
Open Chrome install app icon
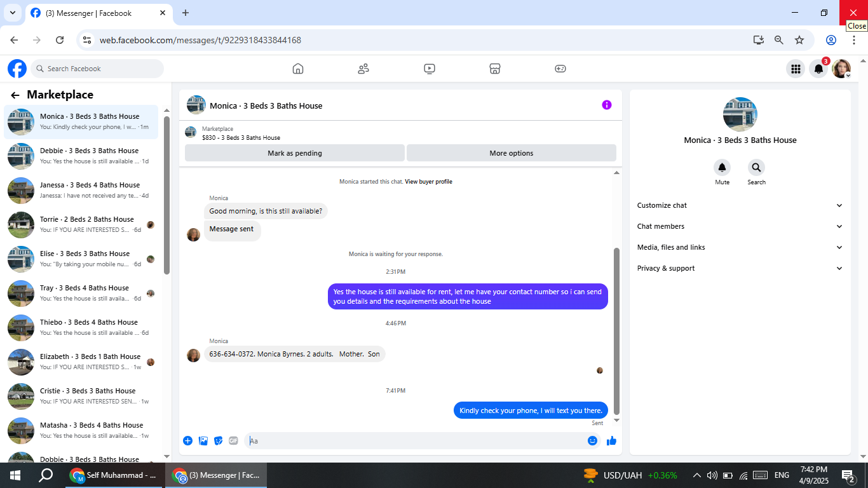759,40
